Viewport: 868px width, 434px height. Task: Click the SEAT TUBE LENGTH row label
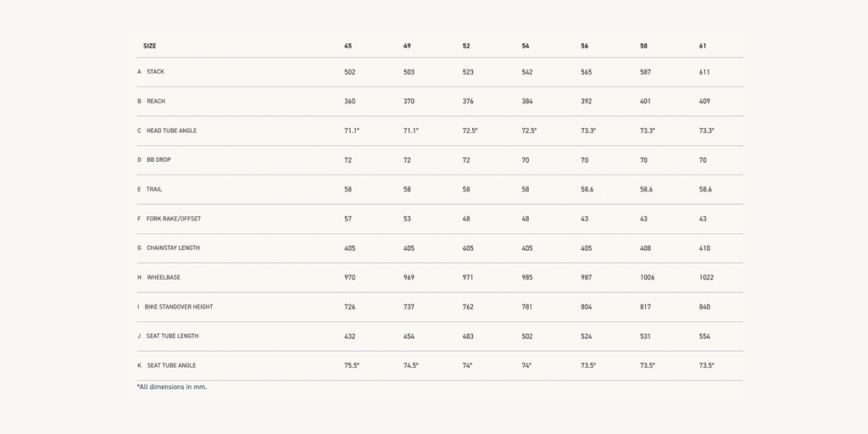pos(172,337)
